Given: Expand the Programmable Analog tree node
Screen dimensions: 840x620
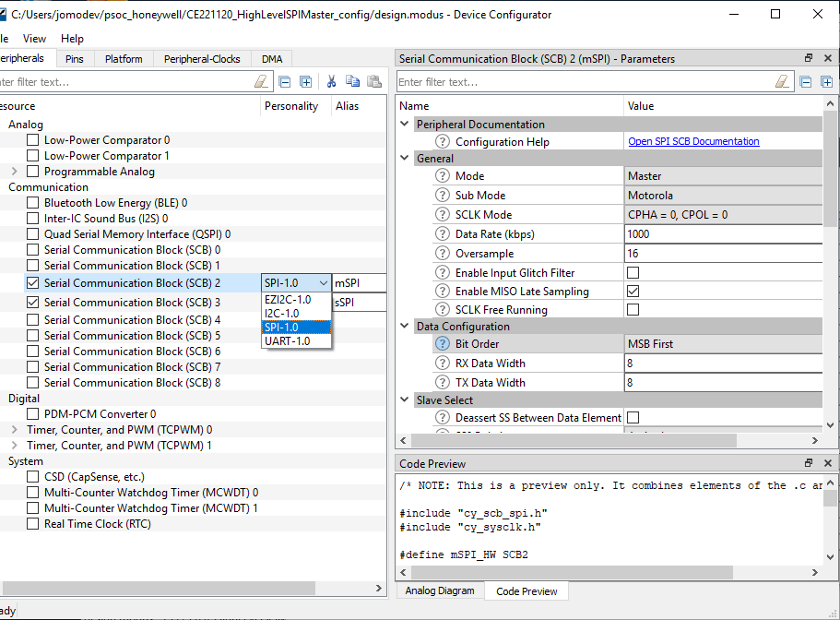Looking at the screenshot, I should coord(14,172).
